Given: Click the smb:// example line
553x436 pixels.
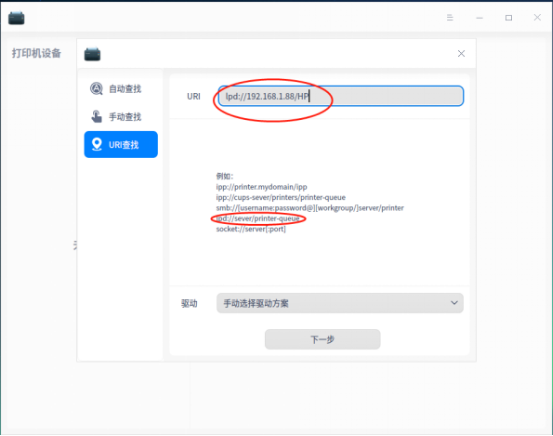Looking at the screenshot, I should 310,208.
